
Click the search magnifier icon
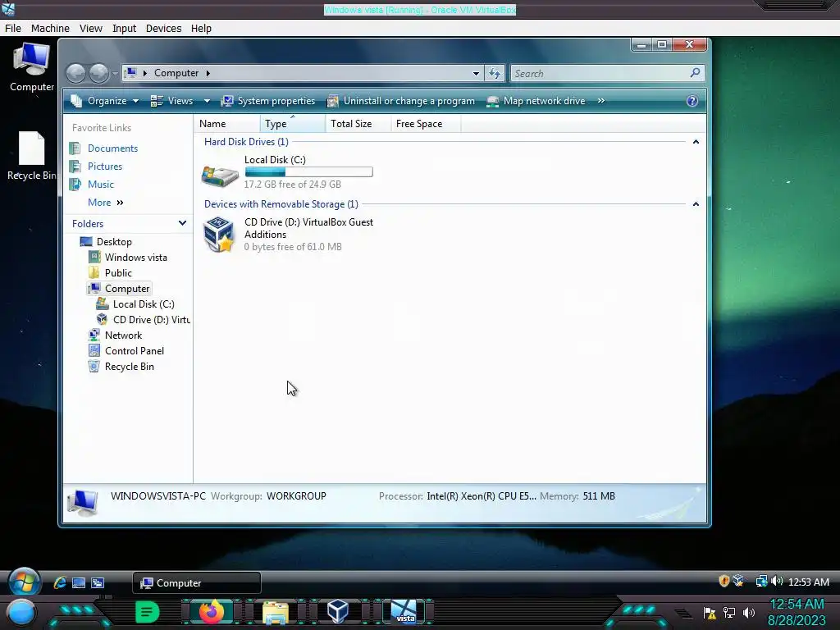(695, 73)
